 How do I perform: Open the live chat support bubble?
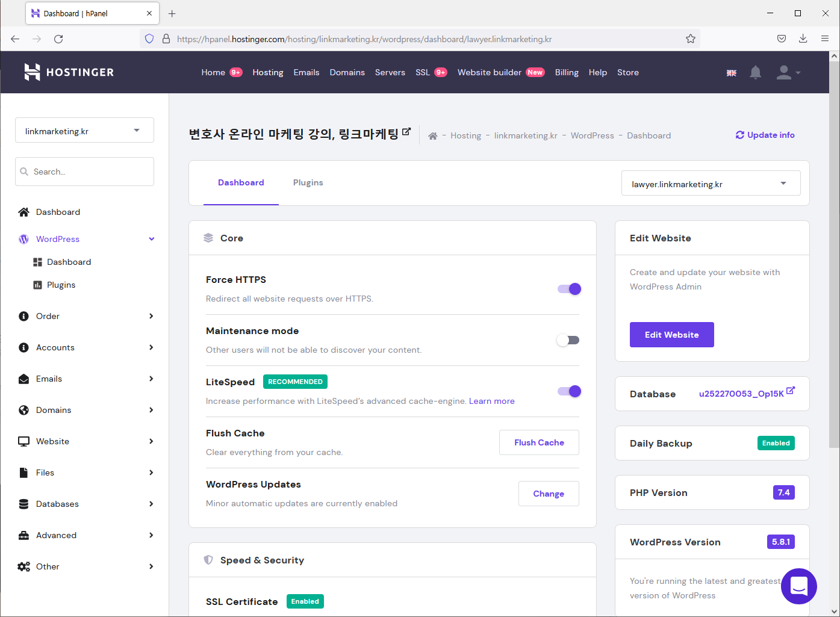(x=798, y=586)
